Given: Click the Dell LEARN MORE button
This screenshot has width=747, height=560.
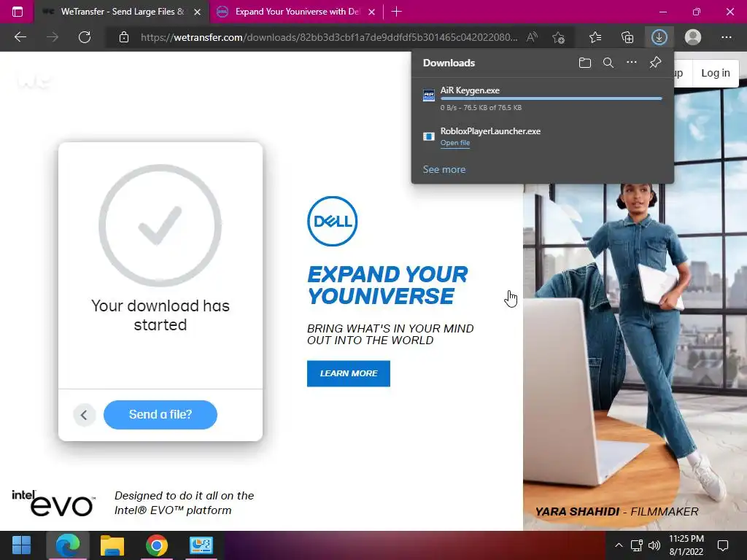Looking at the screenshot, I should click(x=348, y=374).
